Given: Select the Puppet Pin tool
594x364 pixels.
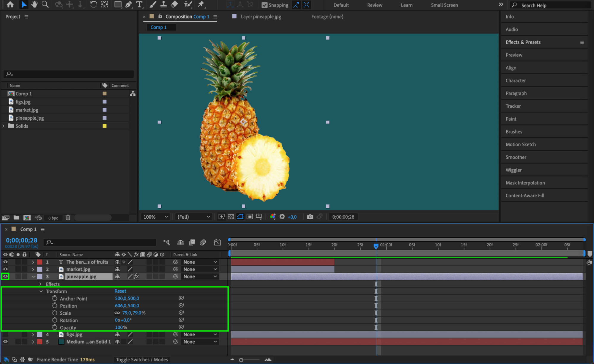Looking at the screenshot, I should point(201,4).
